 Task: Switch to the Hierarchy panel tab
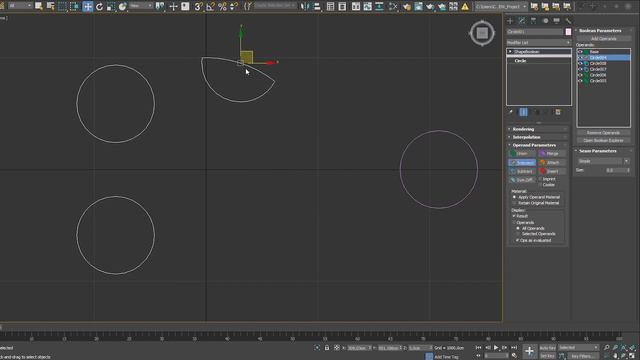pyautogui.click(x=533, y=20)
